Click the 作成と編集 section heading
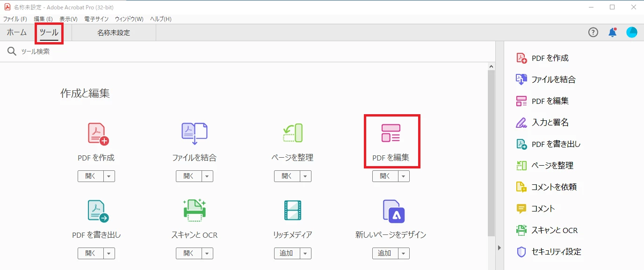The width and height of the screenshot is (644, 270). 85,93
